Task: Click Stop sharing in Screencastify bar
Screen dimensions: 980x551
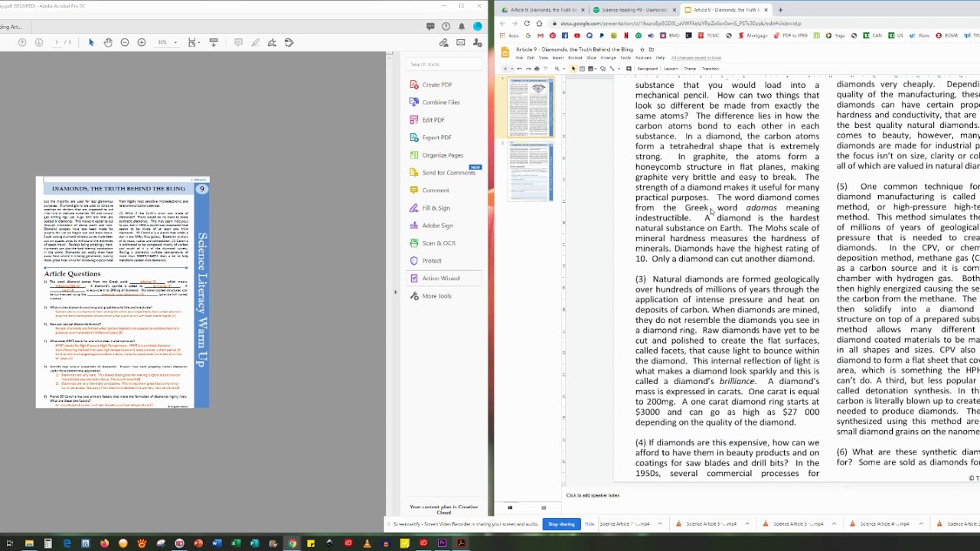Action: coord(561,524)
